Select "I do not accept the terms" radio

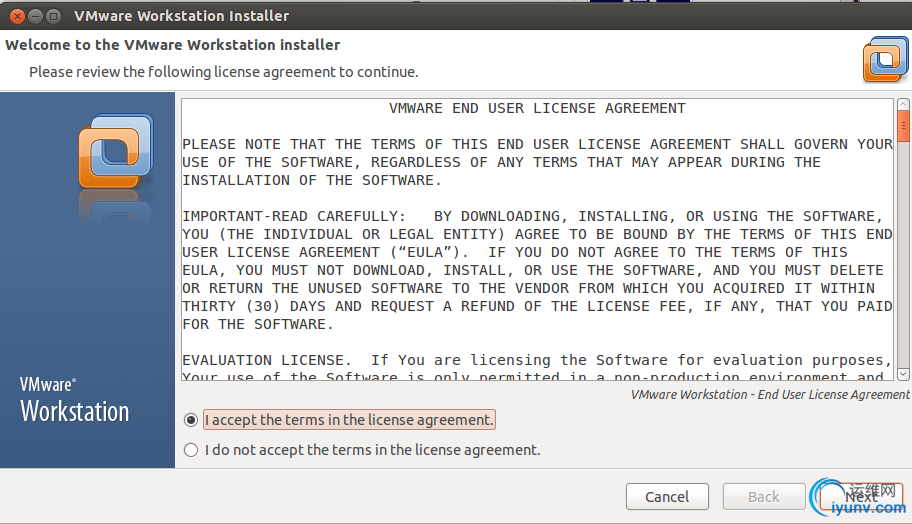[191, 450]
